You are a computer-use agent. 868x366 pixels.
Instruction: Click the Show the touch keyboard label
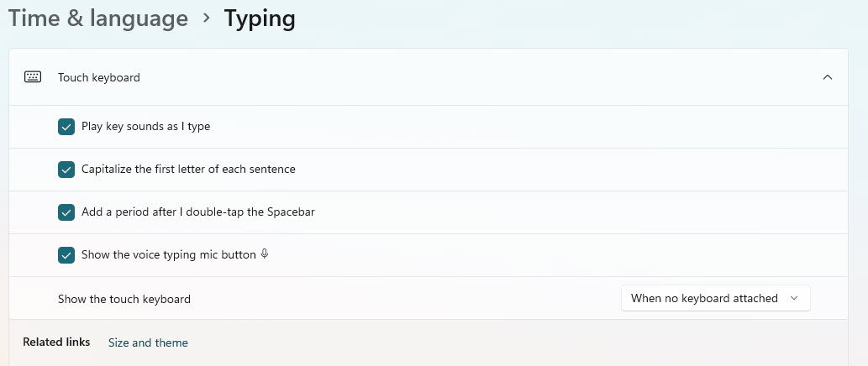124,299
